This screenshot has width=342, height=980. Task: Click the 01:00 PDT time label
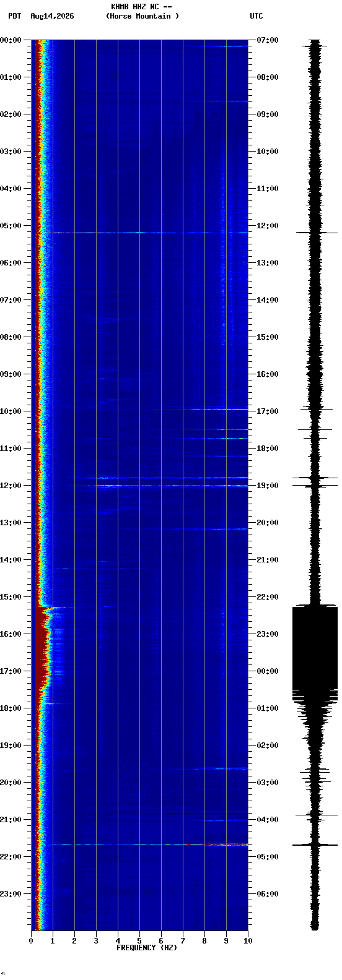[11, 77]
